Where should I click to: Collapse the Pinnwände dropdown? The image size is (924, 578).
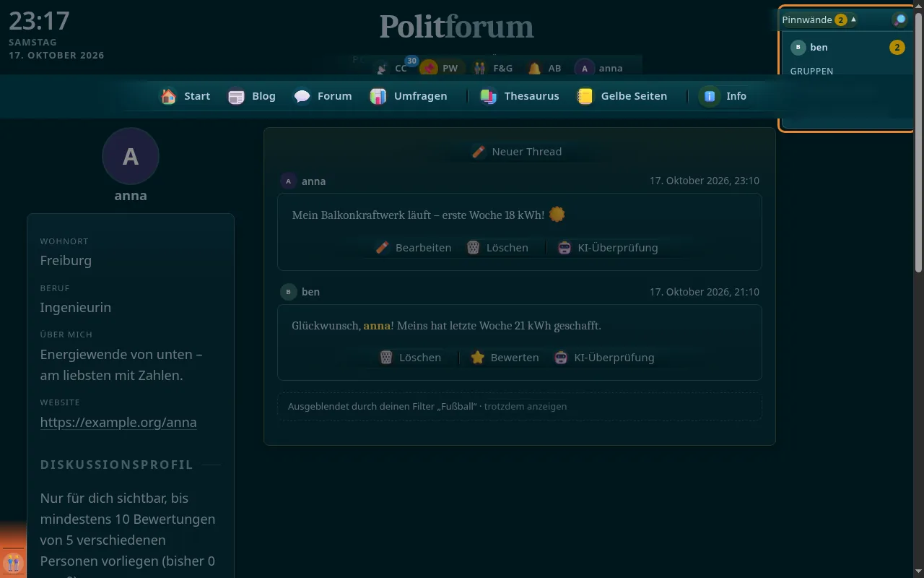coord(819,20)
